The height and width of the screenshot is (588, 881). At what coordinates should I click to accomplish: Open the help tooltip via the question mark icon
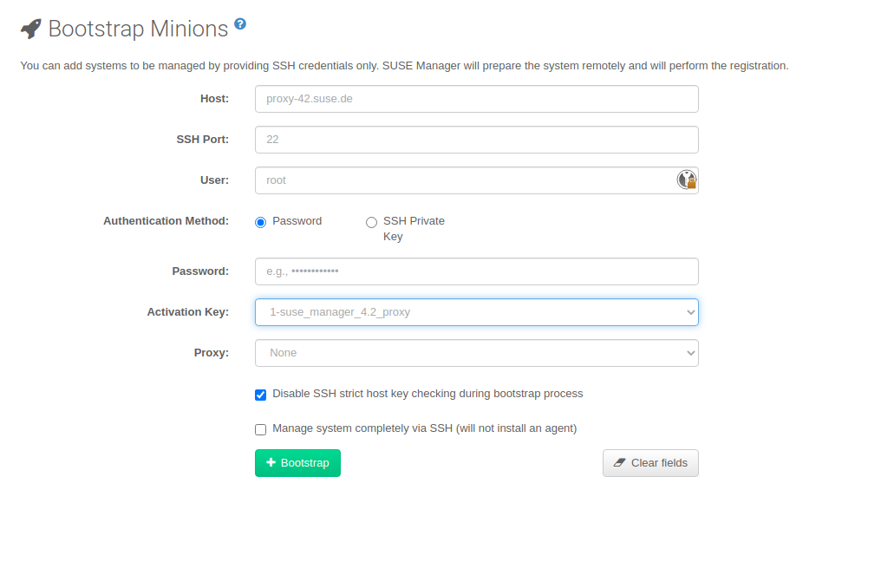click(239, 22)
